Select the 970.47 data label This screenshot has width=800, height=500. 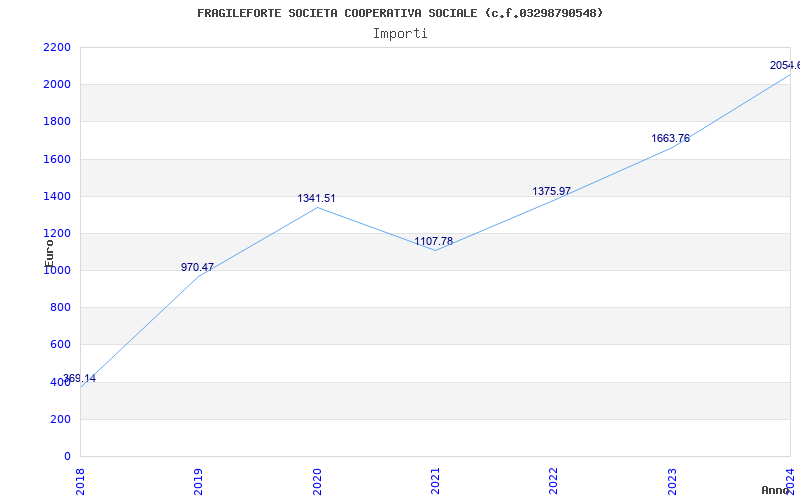click(197, 267)
